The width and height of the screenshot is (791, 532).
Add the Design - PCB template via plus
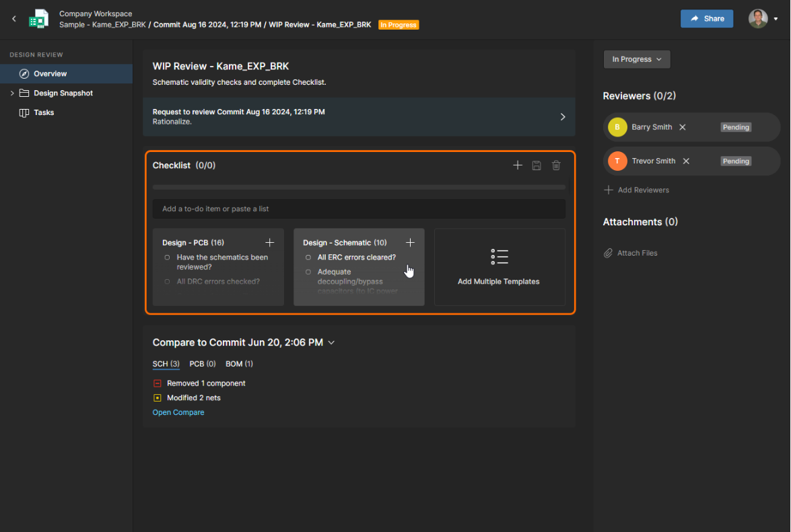tap(269, 243)
